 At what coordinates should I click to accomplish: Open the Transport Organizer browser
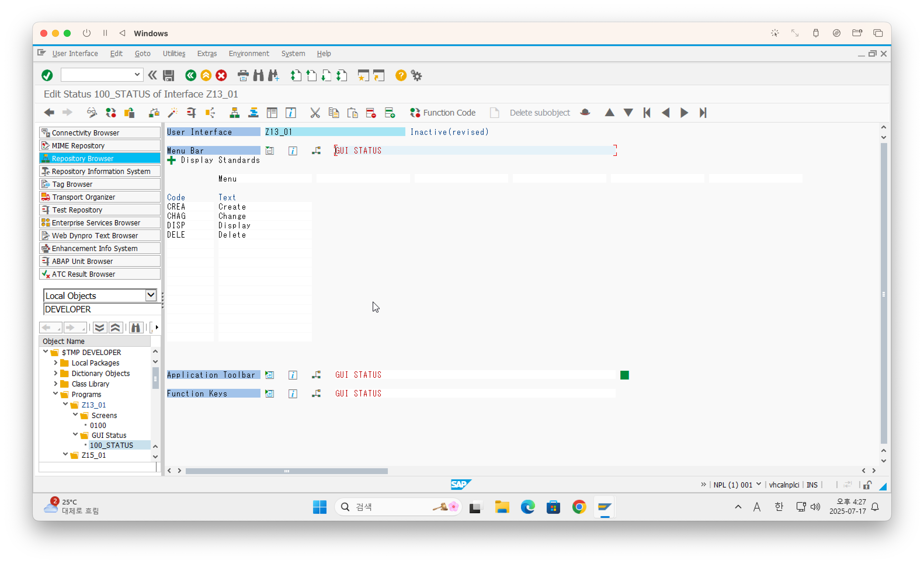(x=100, y=197)
